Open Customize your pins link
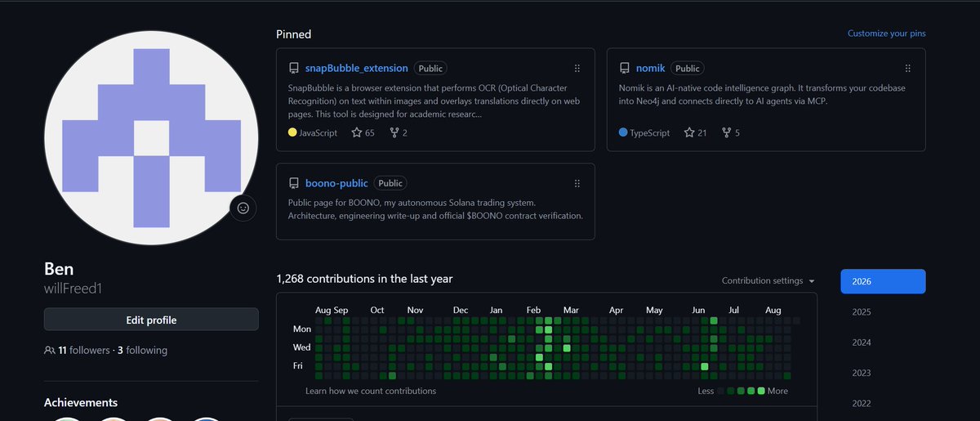This screenshot has height=421, width=980. pyautogui.click(x=886, y=34)
